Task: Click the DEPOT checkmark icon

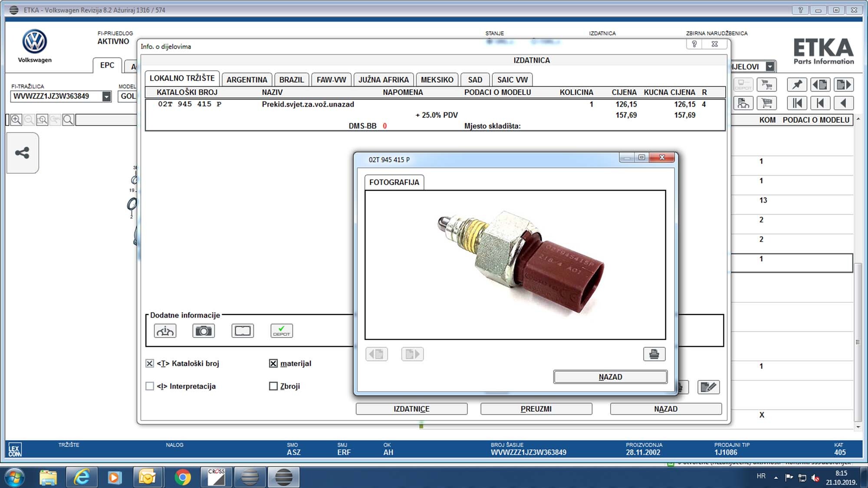Action: (x=282, y=331)
